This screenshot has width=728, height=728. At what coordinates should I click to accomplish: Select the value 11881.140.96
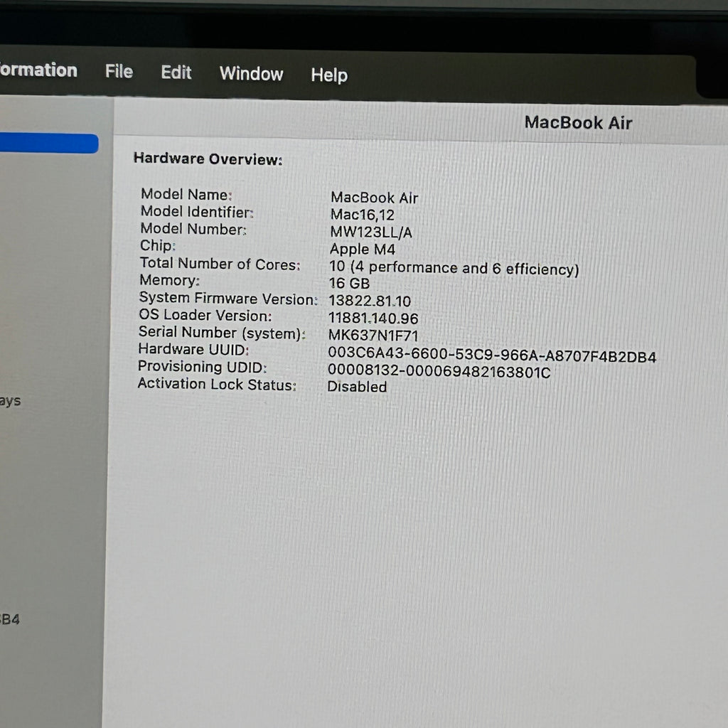[x=373, y=318]
